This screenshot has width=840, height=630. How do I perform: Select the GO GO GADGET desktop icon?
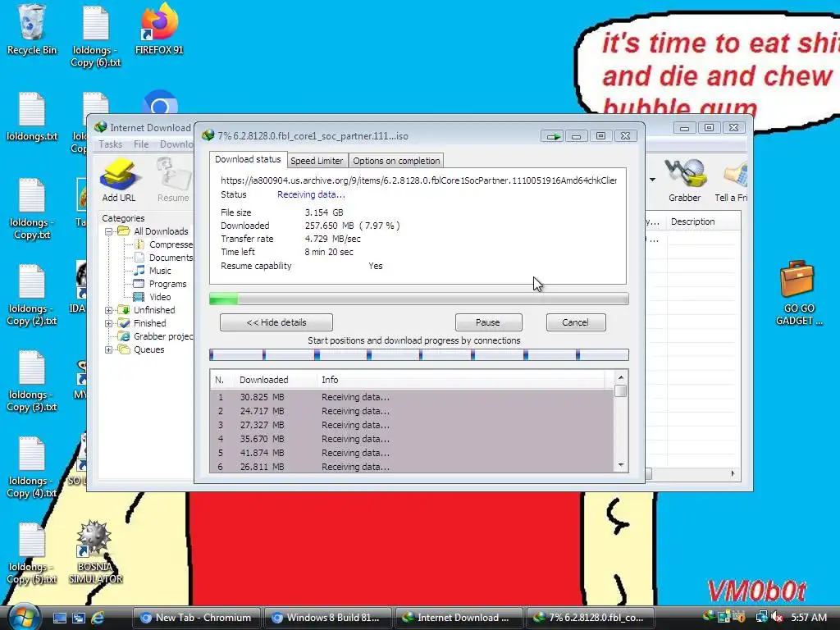[799, 293]
